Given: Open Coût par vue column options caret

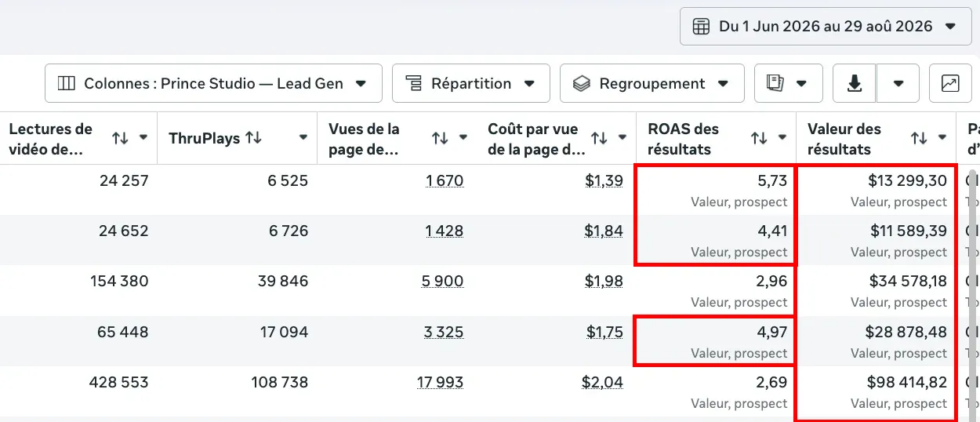Looking at the screenshot, I should coord(622,138).
